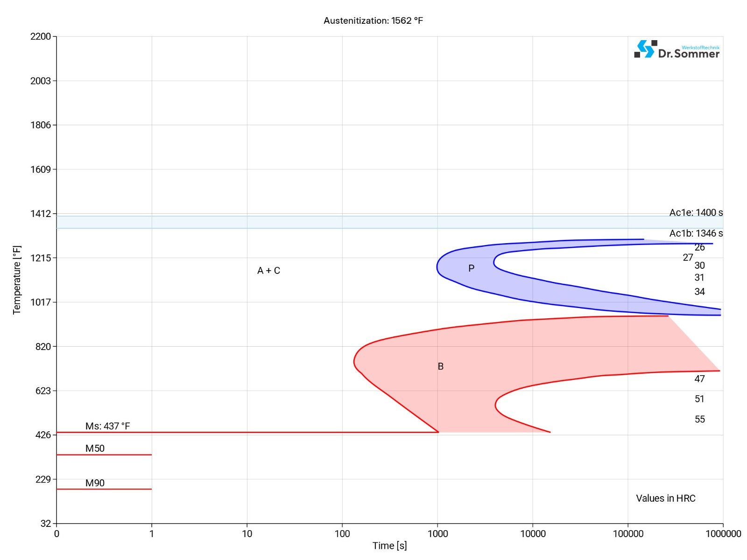Viewport: 747px width, 560px height.
Task: Click hardness value 26
Action: coord(699,247)
